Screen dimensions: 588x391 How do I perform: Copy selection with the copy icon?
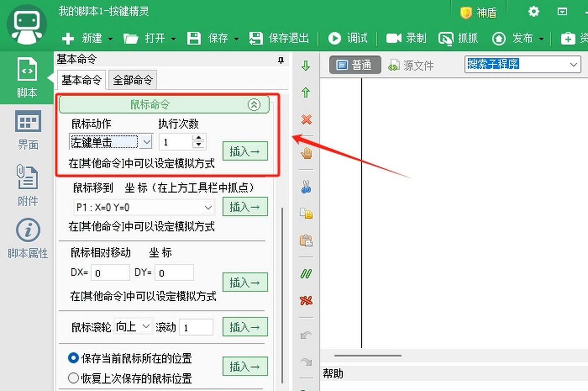coord(306,213)
